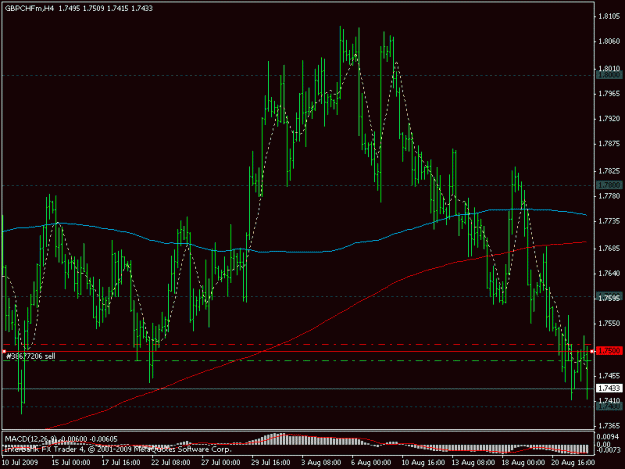Click the -0.0073 MACD scale value

609,450
